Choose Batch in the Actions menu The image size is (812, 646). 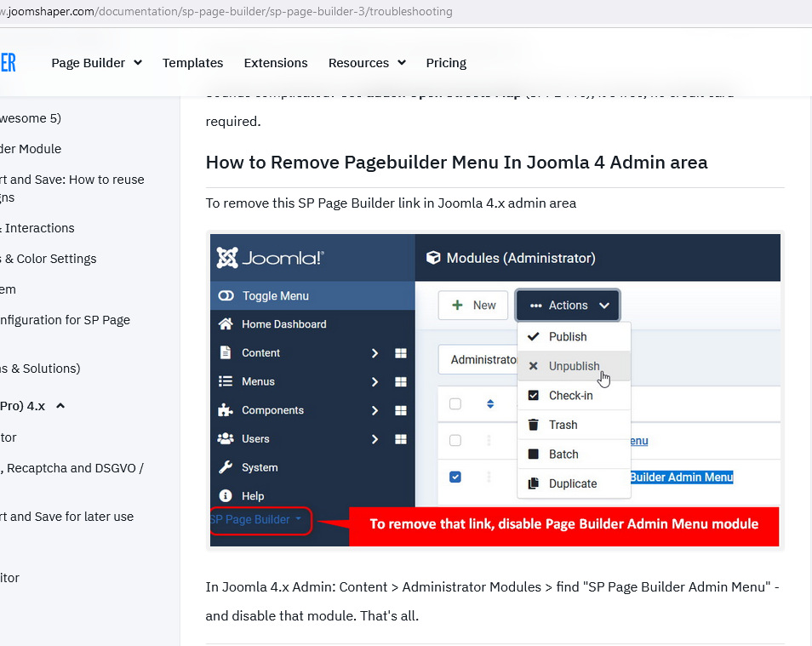[563, 454]
